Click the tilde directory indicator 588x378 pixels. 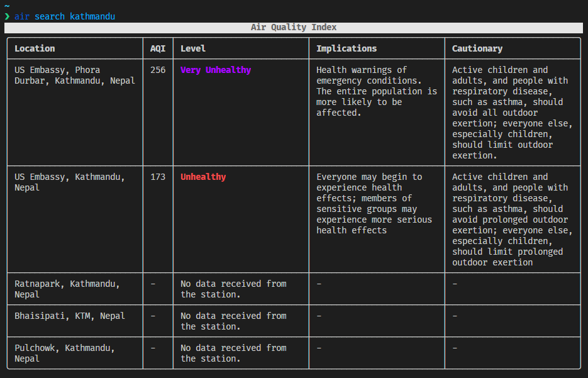click(7, 6)
